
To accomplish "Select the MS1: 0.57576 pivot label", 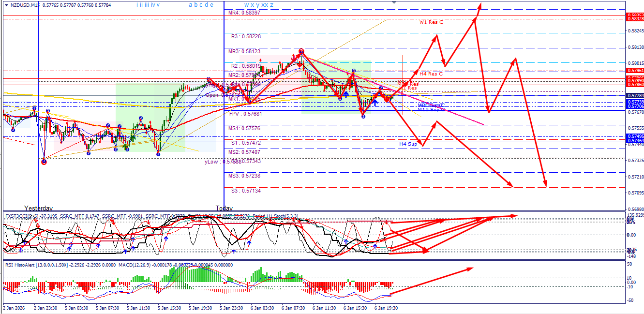I will click(245, 129).
